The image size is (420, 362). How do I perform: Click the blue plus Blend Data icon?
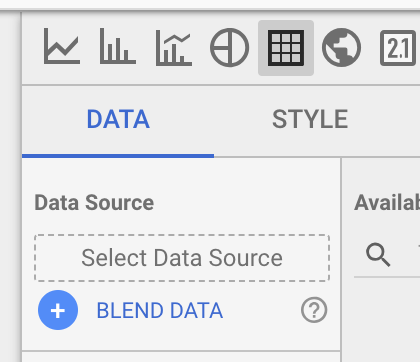[x=58, y=310]
